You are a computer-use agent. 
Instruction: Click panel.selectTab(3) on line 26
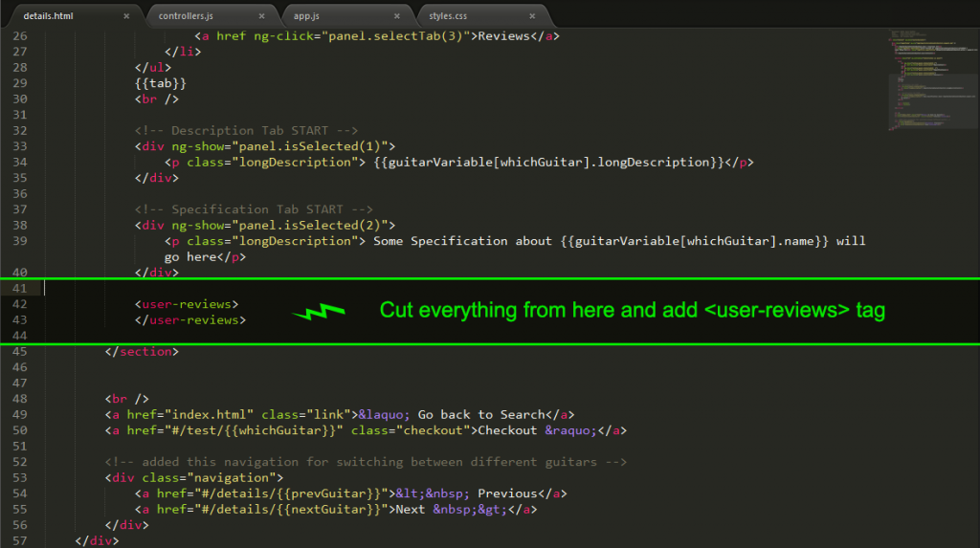click(x=395, y=35)
